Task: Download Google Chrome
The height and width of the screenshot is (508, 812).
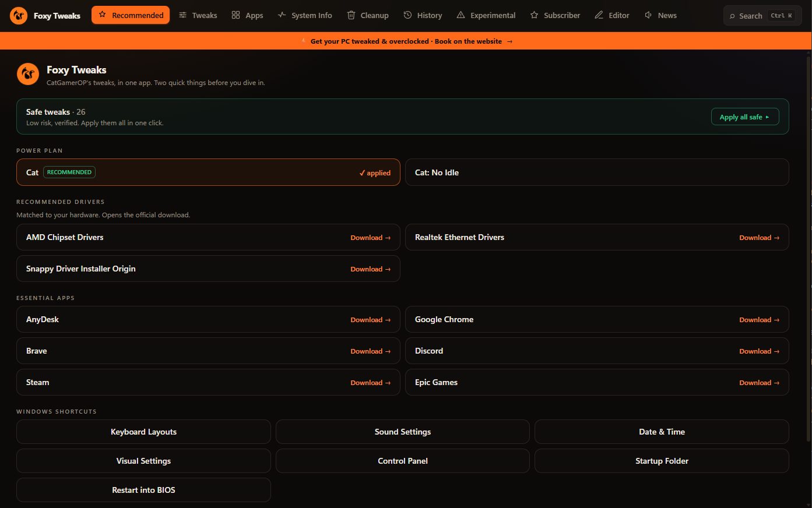Action: [759, 320]
